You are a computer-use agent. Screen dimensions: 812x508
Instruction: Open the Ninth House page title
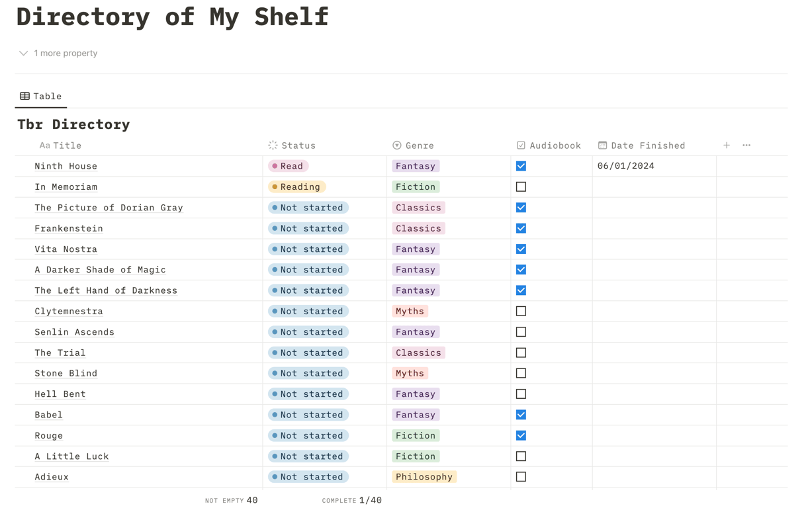pos(66,166)
